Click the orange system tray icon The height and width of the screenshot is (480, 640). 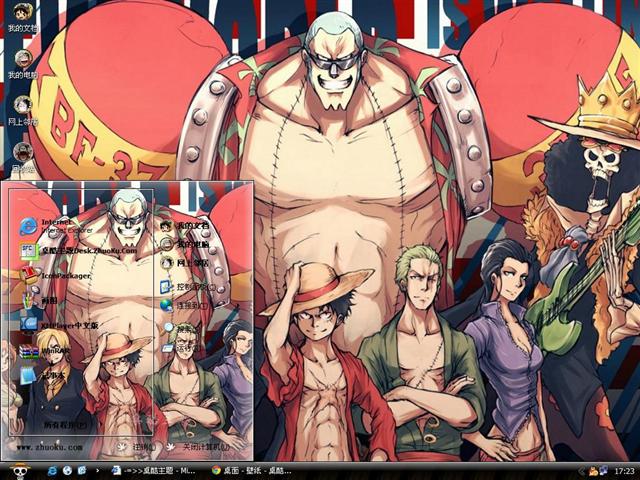pos(593,471)
